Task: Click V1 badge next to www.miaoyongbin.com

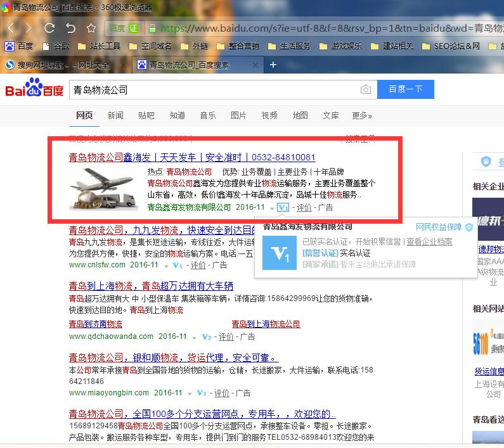Action: tap(202, 393)
